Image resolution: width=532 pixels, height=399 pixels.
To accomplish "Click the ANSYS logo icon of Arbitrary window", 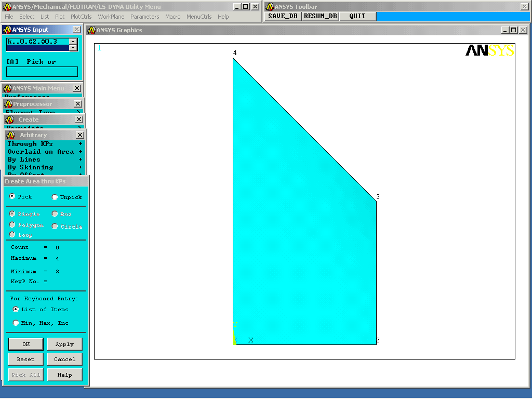I will point(11,135).
